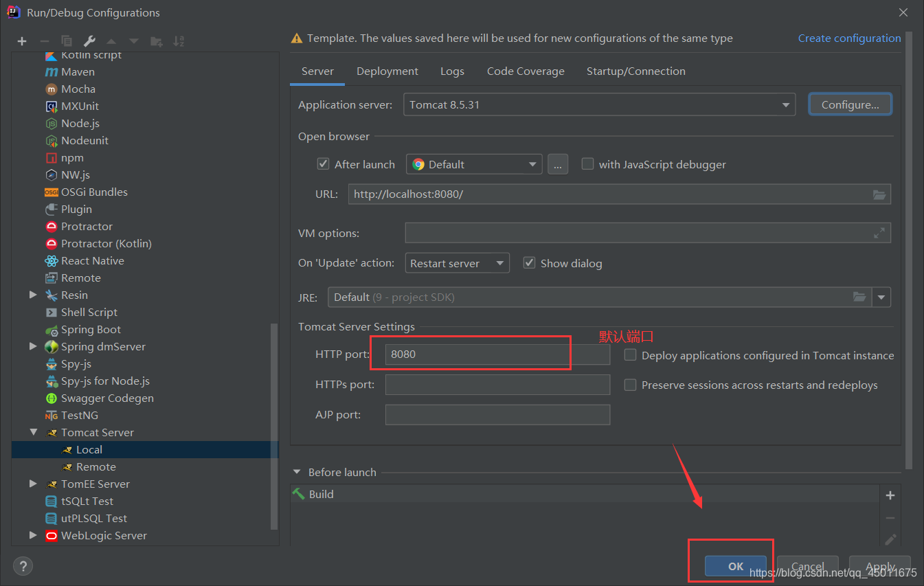Click the TestNG icon
This screenshot has height=586, width=924.
click(x=52, y=416)
